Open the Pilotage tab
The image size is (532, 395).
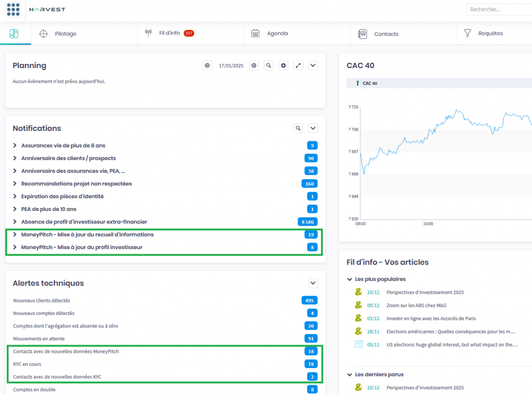pos(65,34)
